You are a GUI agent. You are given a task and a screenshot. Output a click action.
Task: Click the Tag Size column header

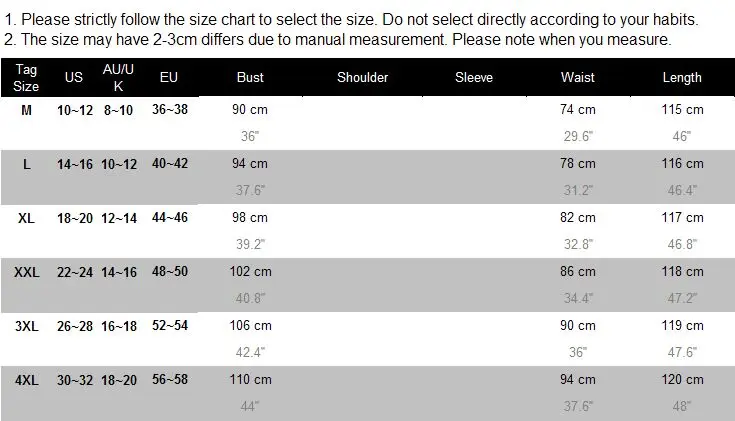pos(26,77)
